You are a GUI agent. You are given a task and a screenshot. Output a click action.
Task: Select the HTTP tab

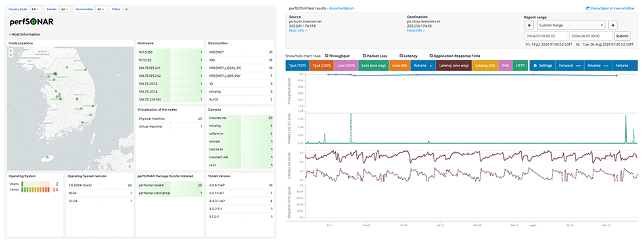click(x=520, y=65)
